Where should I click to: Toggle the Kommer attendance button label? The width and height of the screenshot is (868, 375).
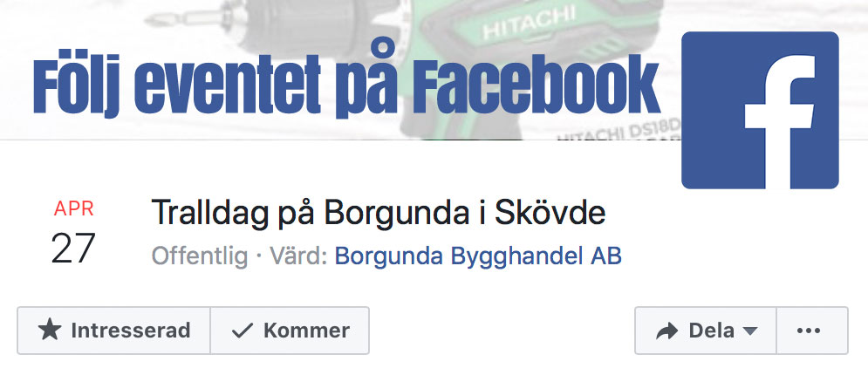[307, 331]
